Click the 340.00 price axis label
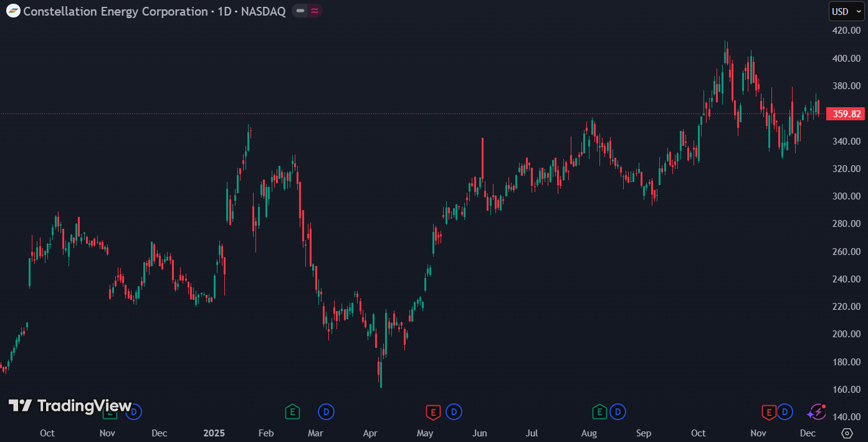Image resolution: width=868 pixels, height=442 pixels. (847, 142)
